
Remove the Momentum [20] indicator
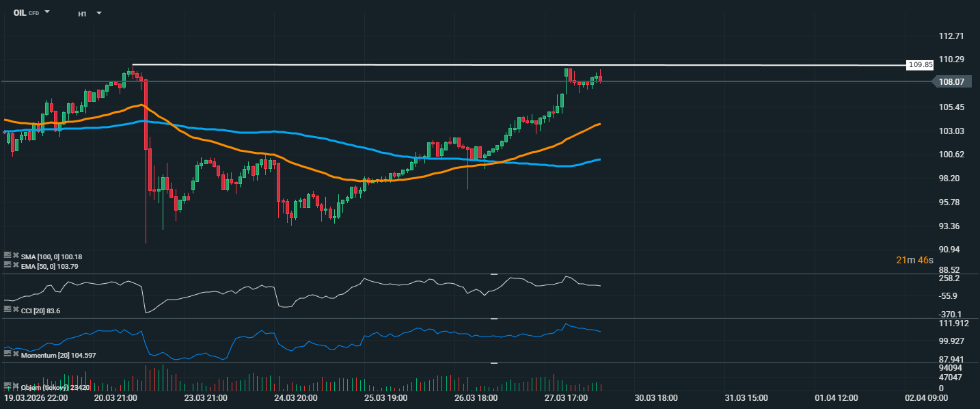(16, 354)
